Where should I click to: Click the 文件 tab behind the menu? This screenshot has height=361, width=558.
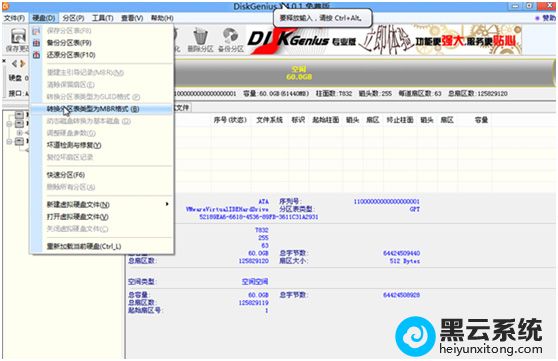coord(182,108)
